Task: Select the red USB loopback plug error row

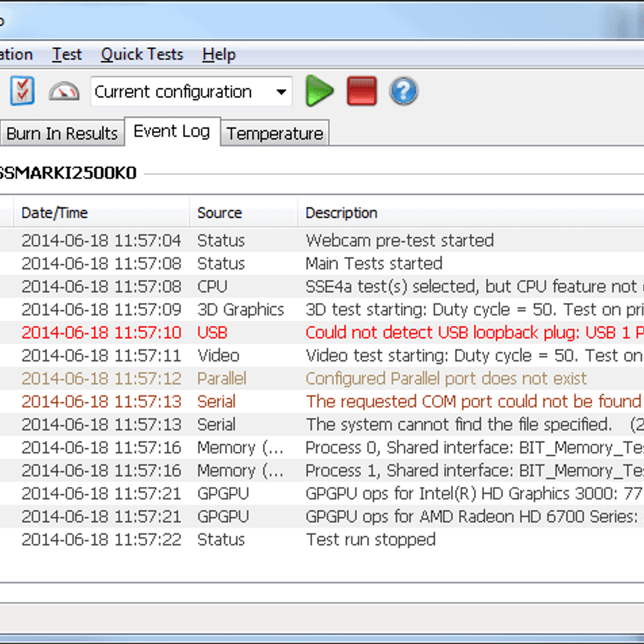Action: [322, 332]
